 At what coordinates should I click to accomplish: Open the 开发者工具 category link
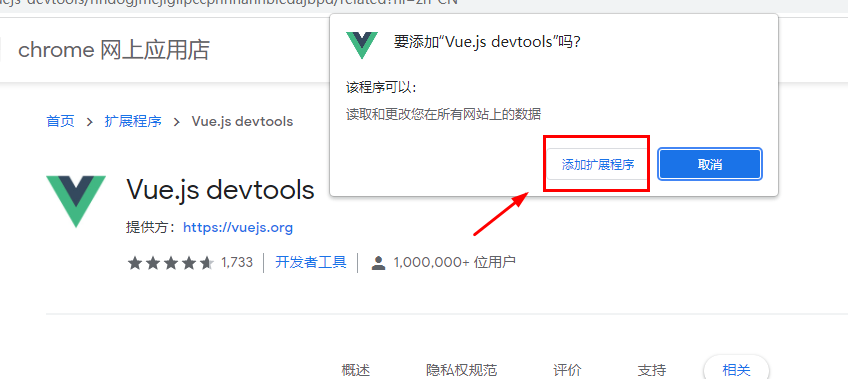click(x=310, y=262)
